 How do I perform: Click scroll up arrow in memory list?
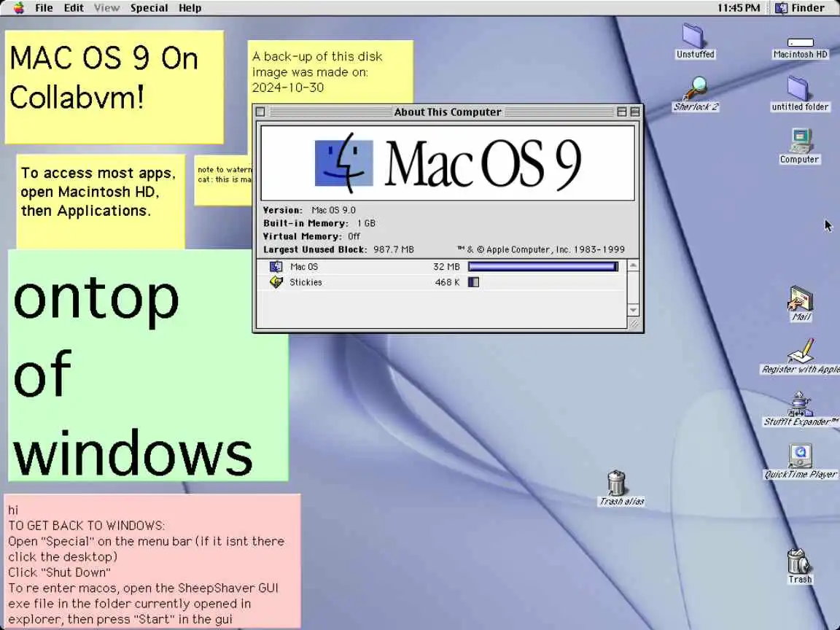coord(633,265)
